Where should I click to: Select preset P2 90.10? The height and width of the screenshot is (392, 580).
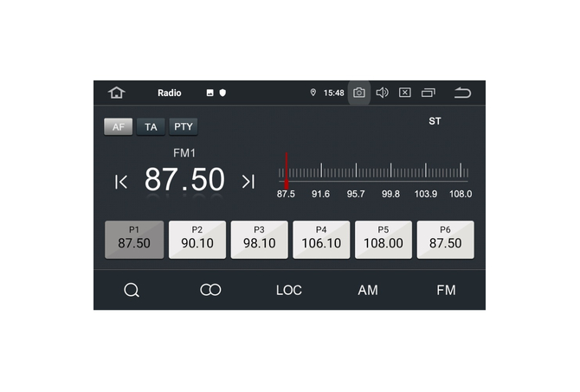pyautogui.click(x=197, y=239)
